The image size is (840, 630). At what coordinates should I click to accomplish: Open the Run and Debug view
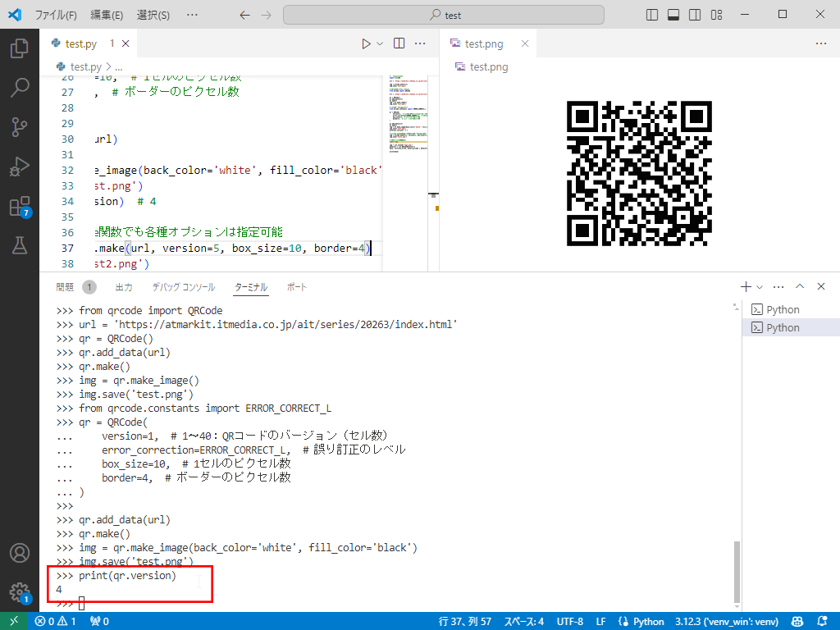(x=18, y=164)
